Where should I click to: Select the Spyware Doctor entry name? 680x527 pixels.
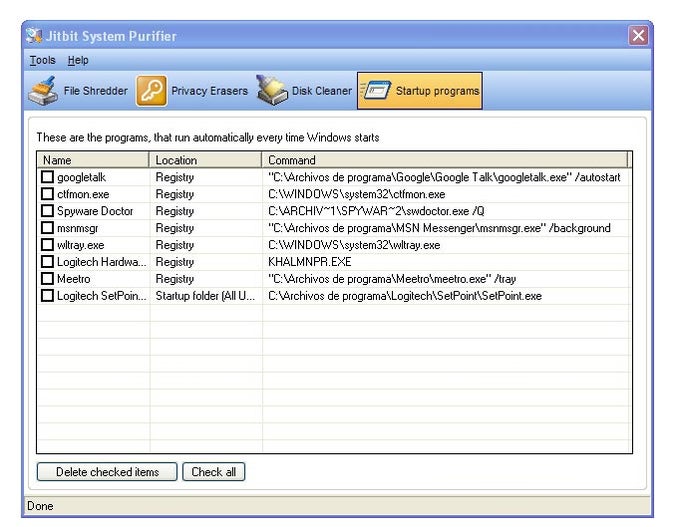tap(95, 211)
